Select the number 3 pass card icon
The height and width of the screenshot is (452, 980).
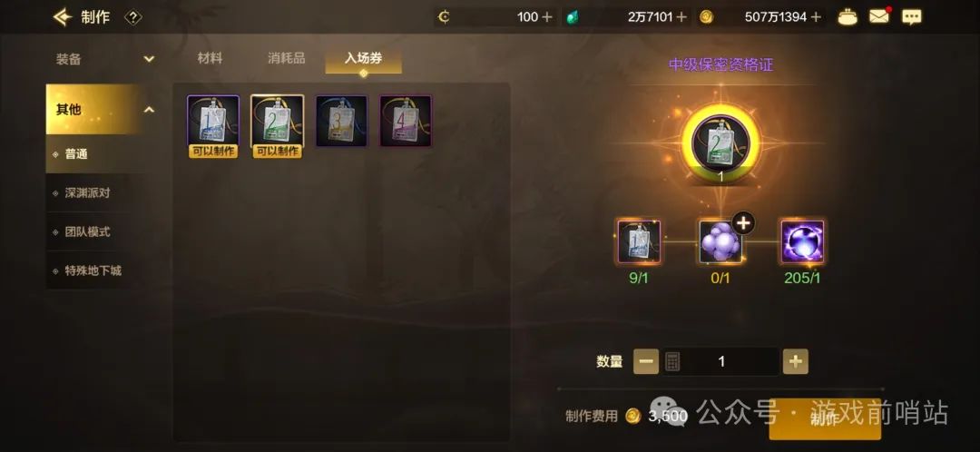point(341,122)
